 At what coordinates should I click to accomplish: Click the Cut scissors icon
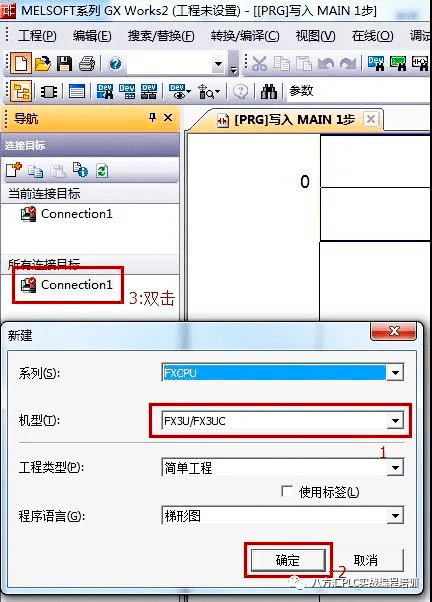pos(260,64)
